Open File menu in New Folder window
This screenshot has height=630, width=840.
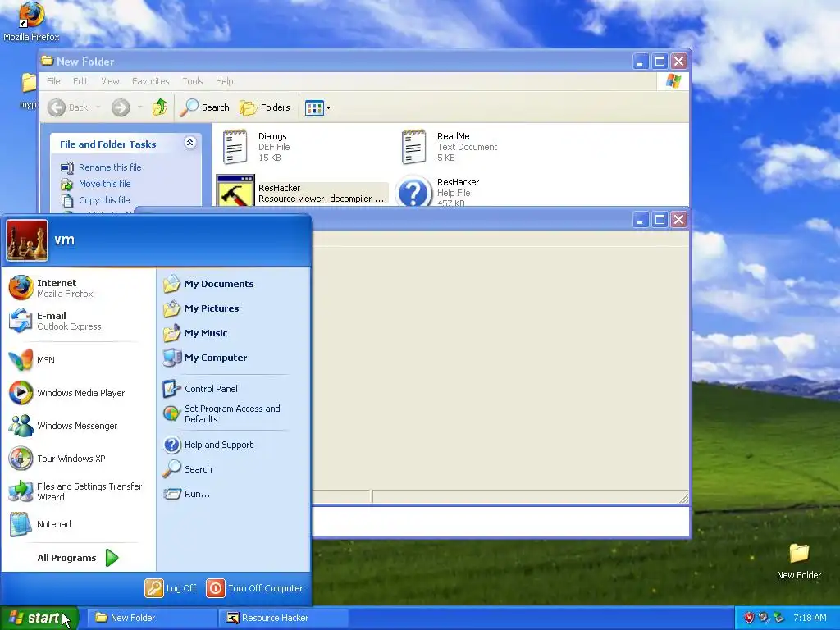tap(53, 81)
